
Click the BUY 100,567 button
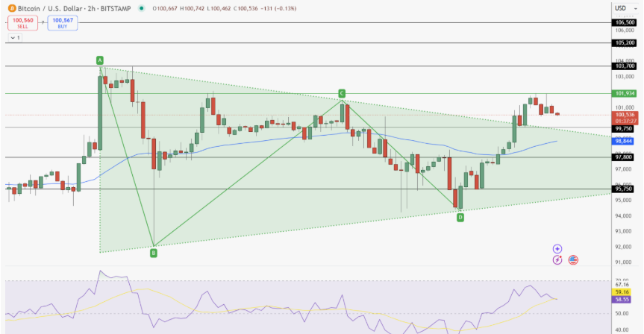coord(63,23)
